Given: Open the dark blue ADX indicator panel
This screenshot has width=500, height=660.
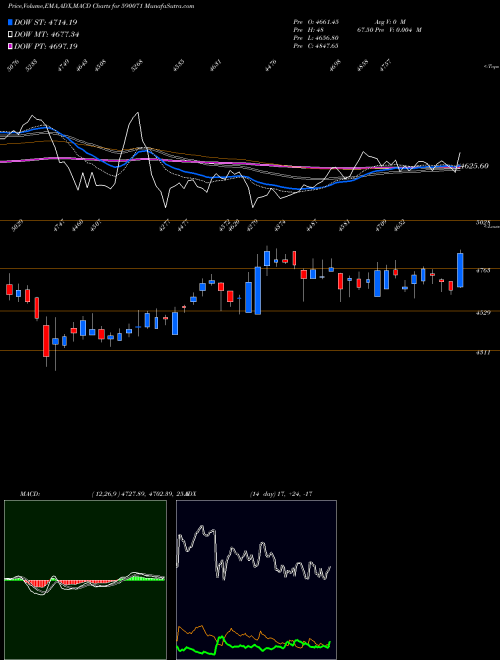Looking at the screenshot, I should click(x=256, y=580).
